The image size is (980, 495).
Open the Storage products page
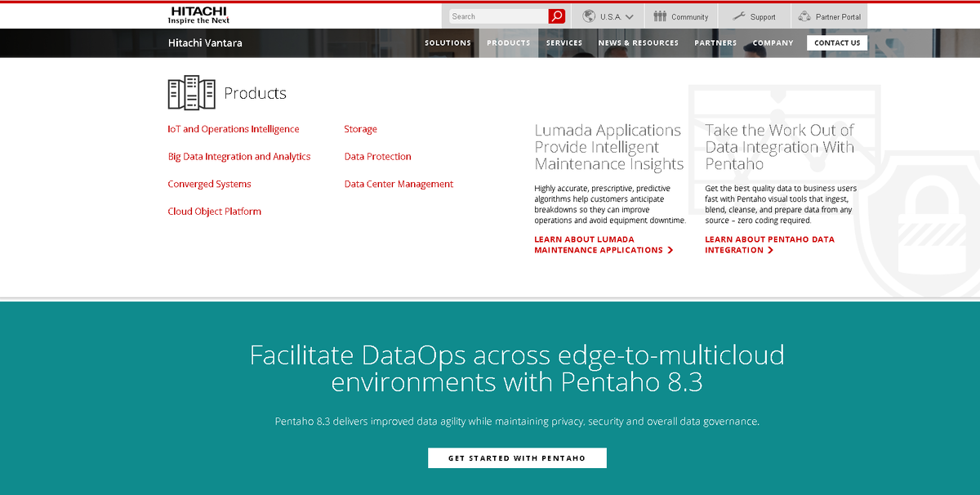click(360, 129)
